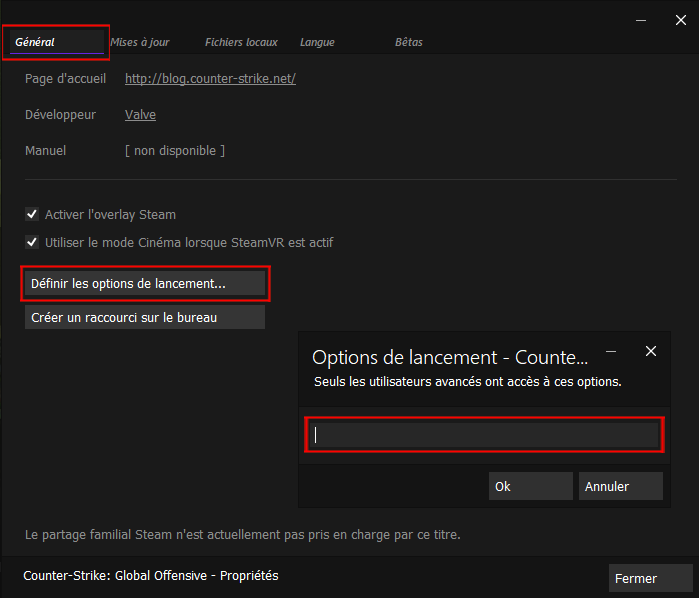Minimize the Options de lancement dialog
Image resolution: width=699 pixels, height=598 pixels.
point(611,351)
